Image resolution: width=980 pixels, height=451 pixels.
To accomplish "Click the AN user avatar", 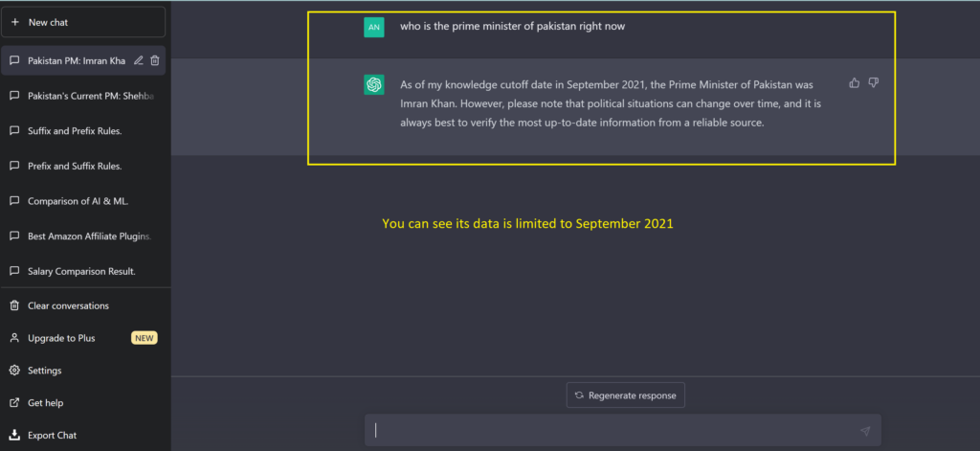I will tap(374, 27).
